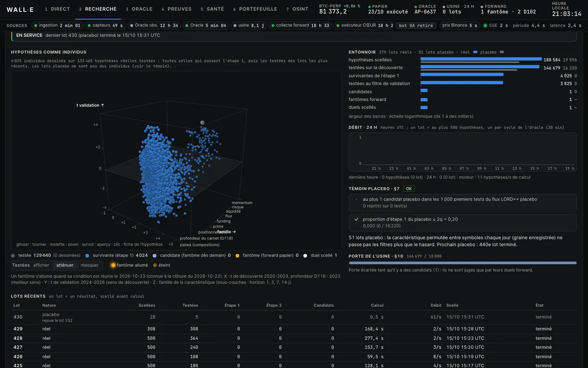Click the white duel scellé legend dot

(305, 255)
